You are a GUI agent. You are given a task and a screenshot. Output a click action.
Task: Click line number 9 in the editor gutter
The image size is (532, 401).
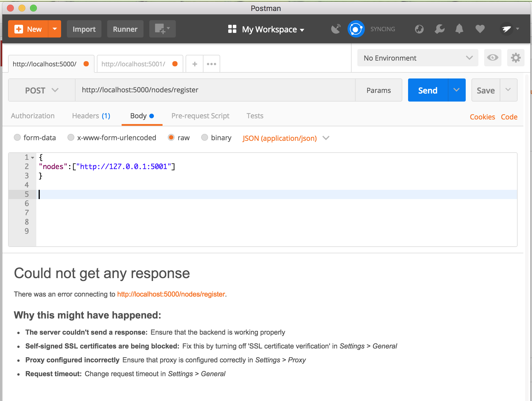(27, 231)
